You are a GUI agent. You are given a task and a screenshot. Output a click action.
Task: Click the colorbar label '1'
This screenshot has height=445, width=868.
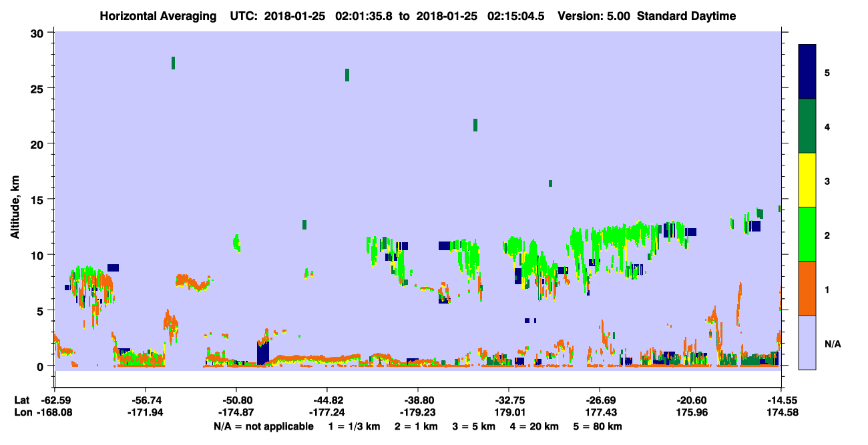pyautogui.click(x=827, y=290)
